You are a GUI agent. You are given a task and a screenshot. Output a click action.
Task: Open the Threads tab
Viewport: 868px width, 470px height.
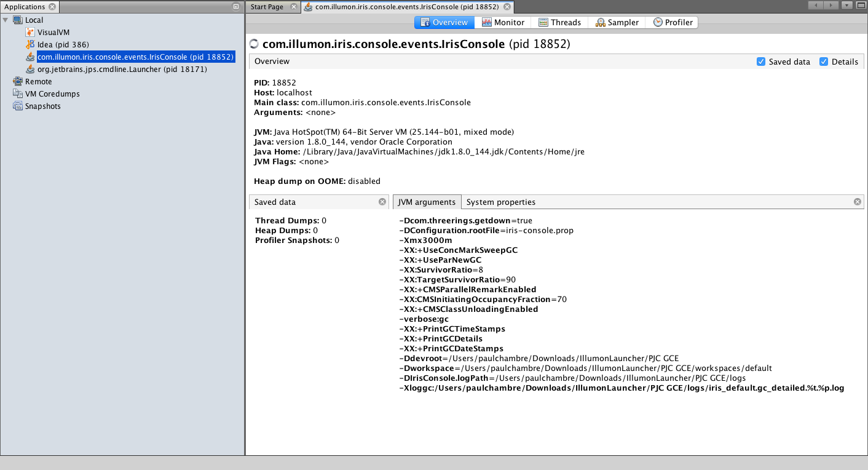pos(559,22)
